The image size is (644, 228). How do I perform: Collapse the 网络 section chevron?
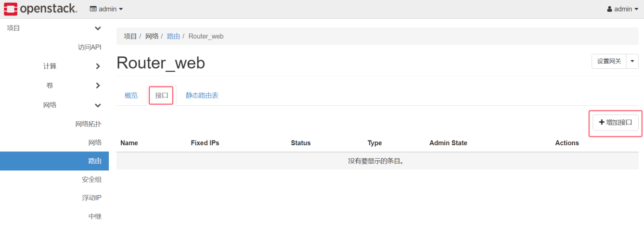(x=98, y=105)
